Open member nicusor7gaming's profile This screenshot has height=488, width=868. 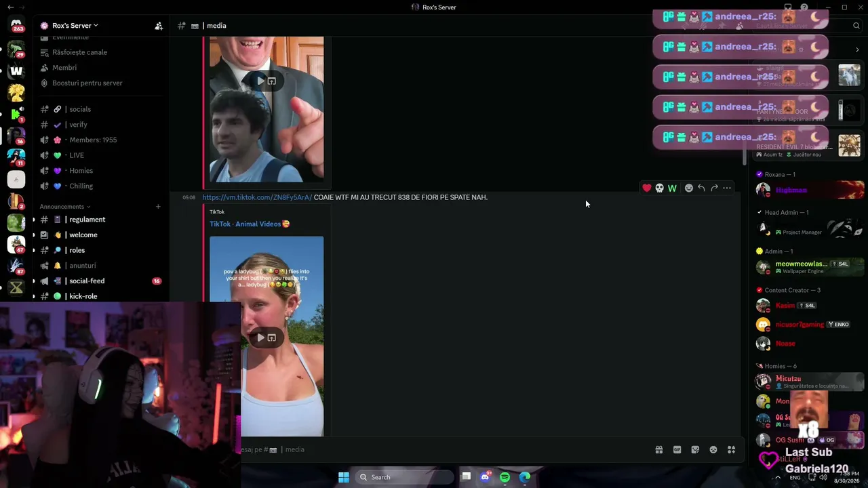810,325
